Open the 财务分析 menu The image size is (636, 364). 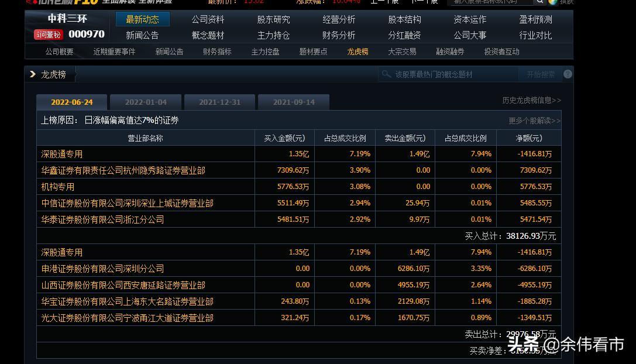339,35
